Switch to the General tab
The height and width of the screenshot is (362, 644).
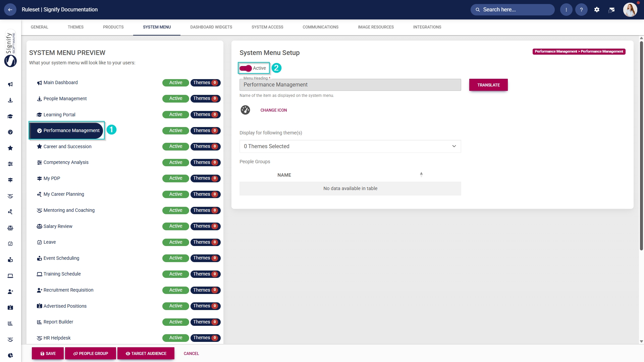[x=39, y=27]
